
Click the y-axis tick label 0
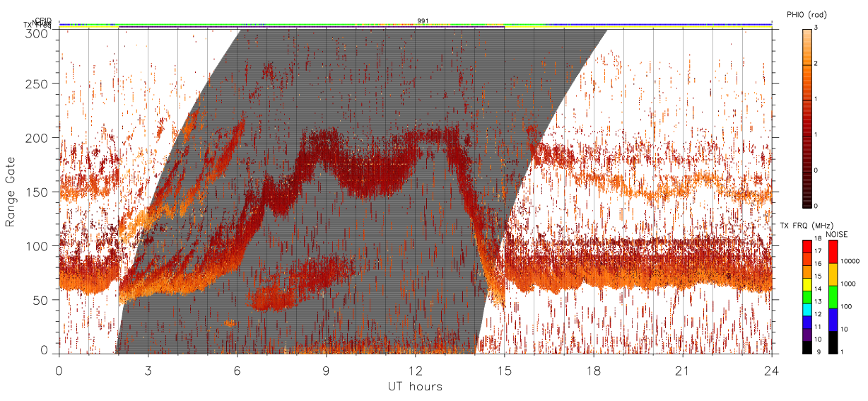click(45, 349)
